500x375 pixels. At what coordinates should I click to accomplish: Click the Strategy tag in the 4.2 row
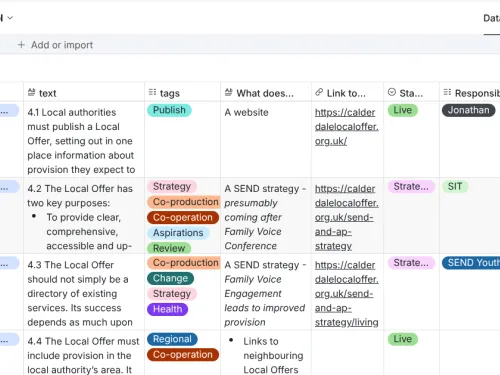click(172, 187)
